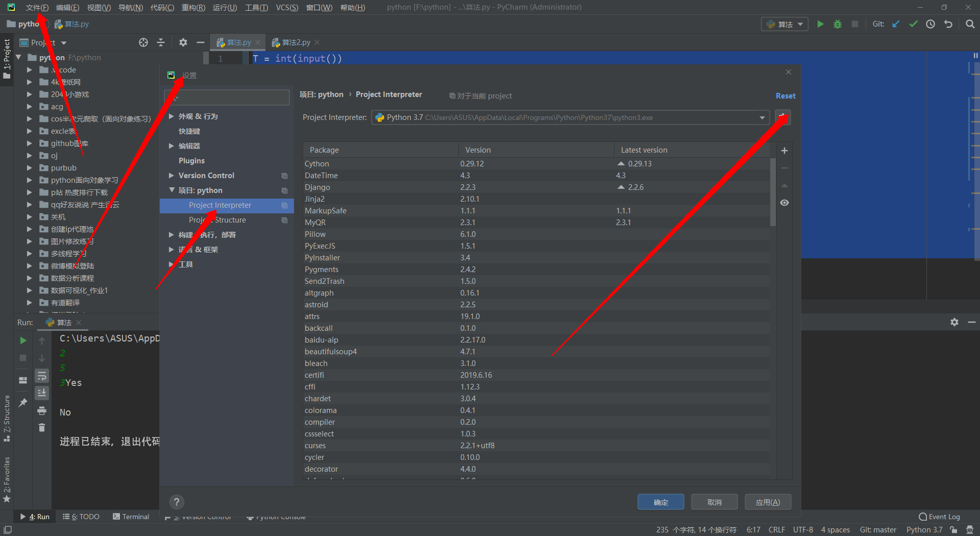Screen dimensions: 980x536
Task: Click the Reset link
Action: pyautogui.click(x=785, y=96)
